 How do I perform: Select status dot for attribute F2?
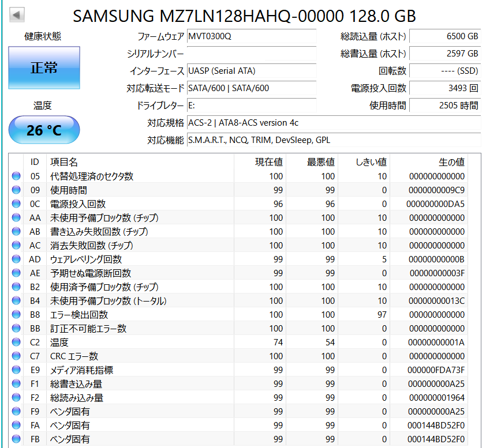tap(16, 397)
